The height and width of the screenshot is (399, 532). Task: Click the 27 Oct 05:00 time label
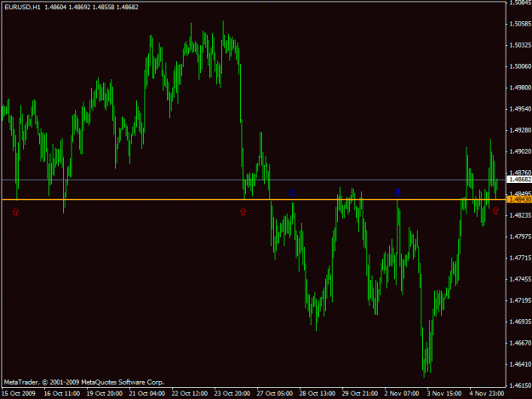pyautogui.click(x=274, y=394)
